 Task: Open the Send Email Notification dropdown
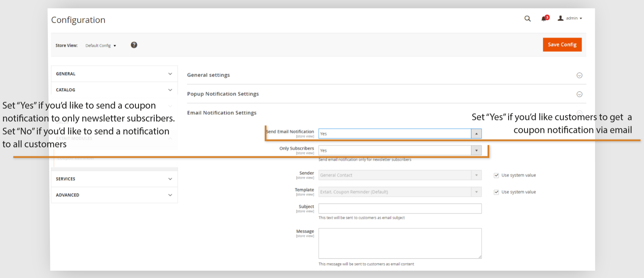click(400, 134)
